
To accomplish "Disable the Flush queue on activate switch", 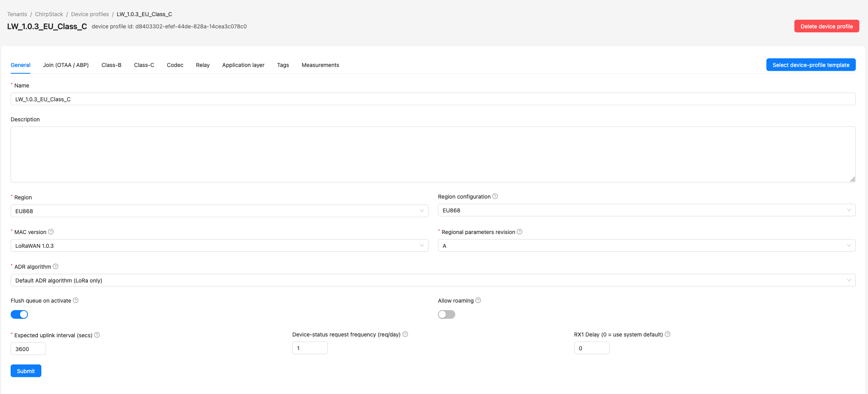I will (x=19, y=314).
